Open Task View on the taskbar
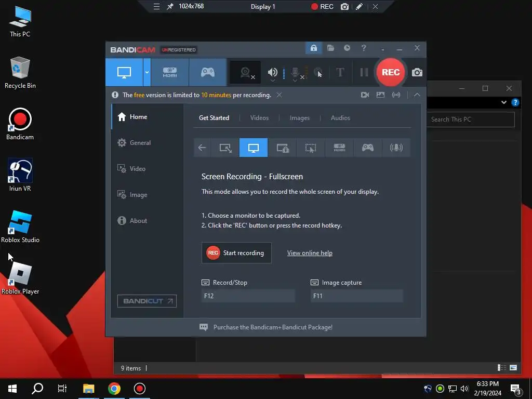The height and width of the screenshot is (399, 532). coord(62,389)
